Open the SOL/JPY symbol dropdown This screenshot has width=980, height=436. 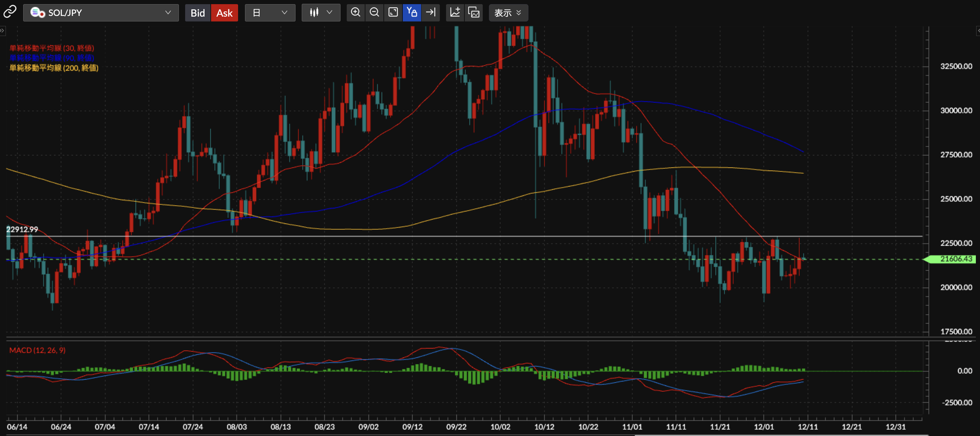(101, 13)
